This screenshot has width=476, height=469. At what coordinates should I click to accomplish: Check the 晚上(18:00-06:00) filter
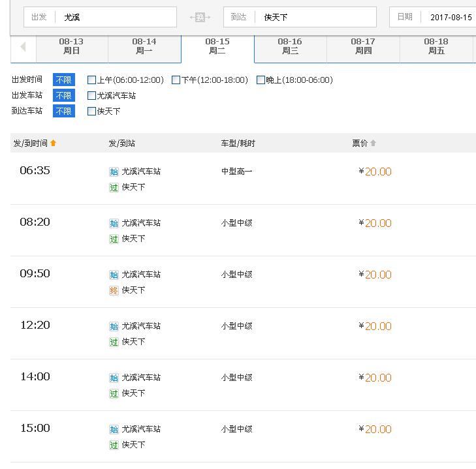[261, 80]
